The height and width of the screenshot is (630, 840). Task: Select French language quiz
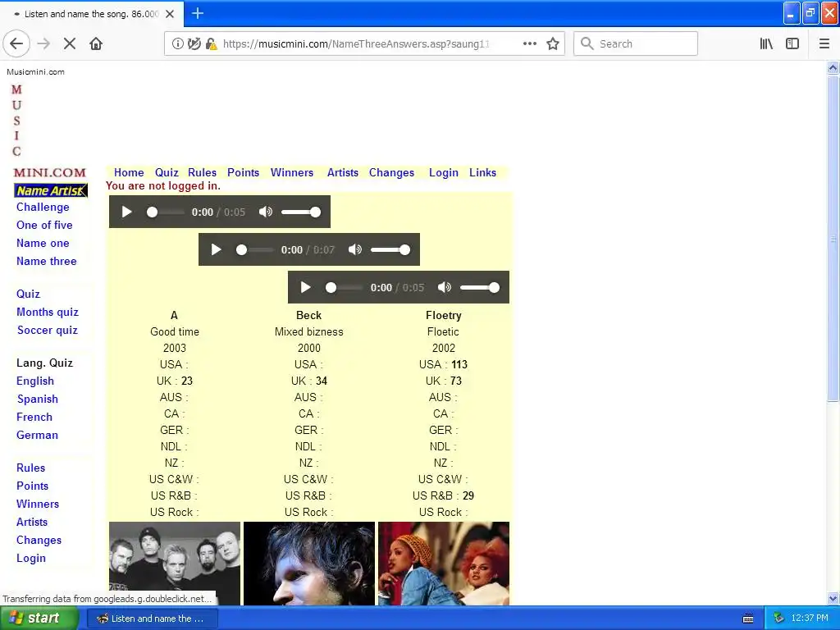(34, 418)
